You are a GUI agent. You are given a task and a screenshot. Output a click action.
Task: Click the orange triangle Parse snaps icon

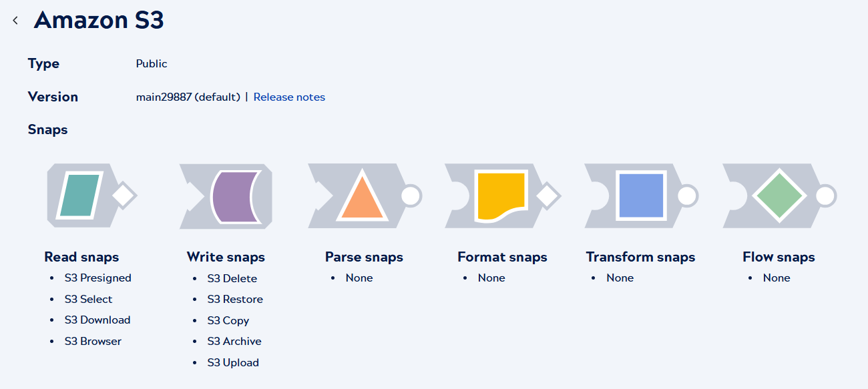pyautogui.click(x=361, y=196)
